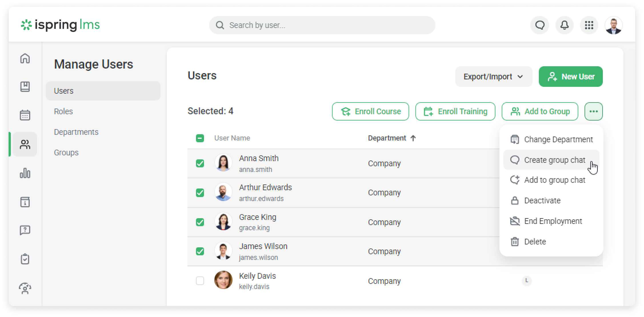Uncheck Anna Smith's checkbox
Screen dimensions: 644x317
click(x=200, y=163)
